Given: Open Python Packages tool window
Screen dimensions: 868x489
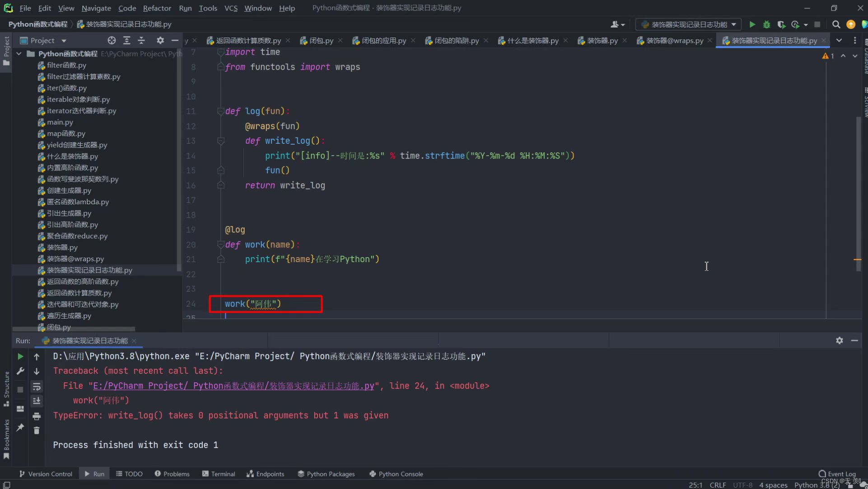Looking at the screenshot, I should pos(326,474).
